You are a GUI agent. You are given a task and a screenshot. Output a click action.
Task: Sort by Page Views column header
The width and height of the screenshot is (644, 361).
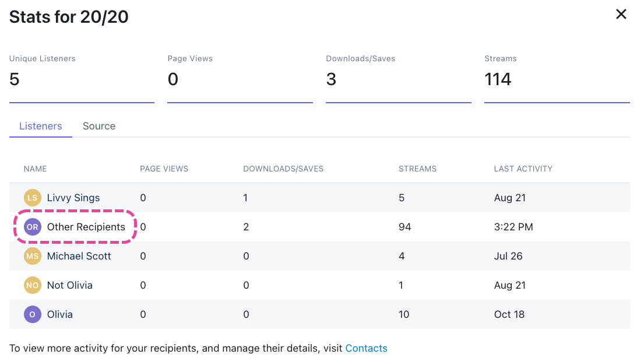[x=164, y=169]
